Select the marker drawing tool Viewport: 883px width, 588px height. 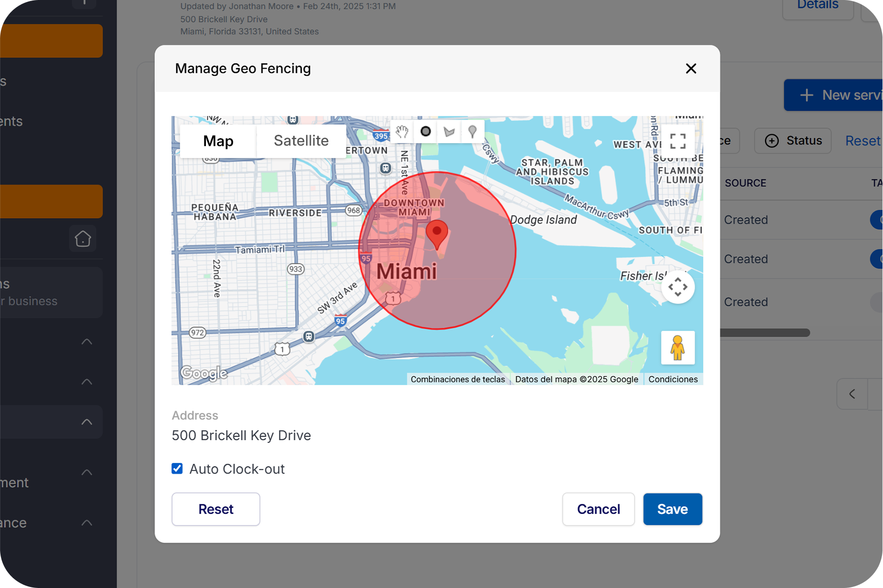[x=473, y=131]
